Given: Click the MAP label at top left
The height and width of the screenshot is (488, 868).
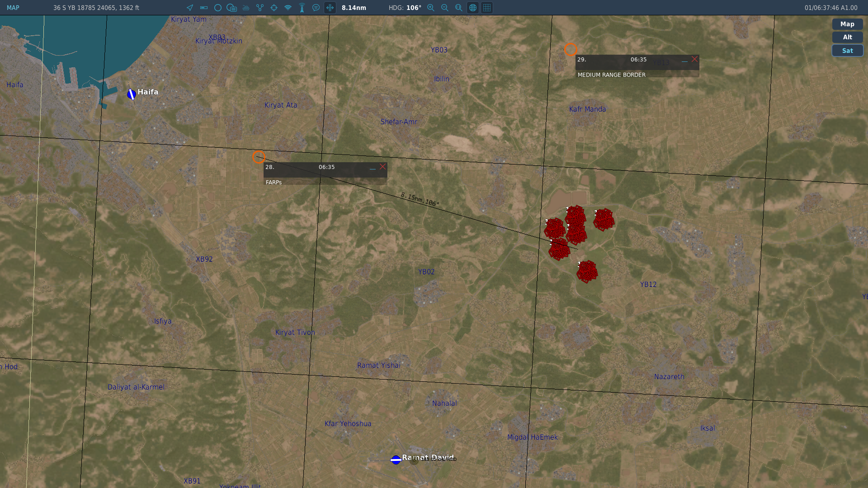Looking at the screenshot, I should [x=13, y=8].
